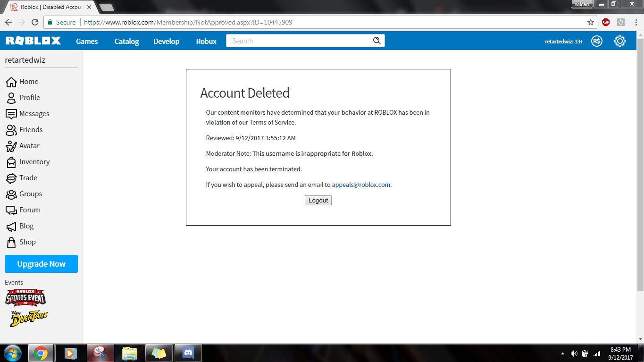The width and height of the screenshot is (644, 362).
Task: Click the Upgrade Now button
Action: pyautogui.click(x=41, y=264)
